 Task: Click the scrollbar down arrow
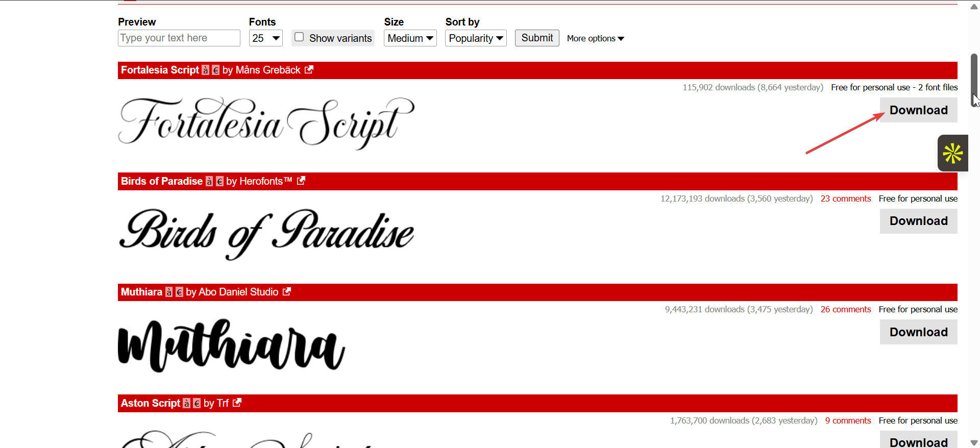(974, 442)
